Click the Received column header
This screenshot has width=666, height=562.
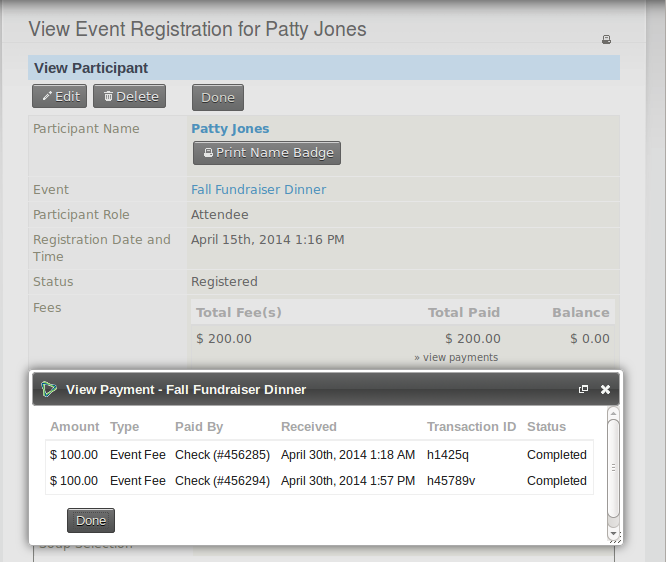309,427
